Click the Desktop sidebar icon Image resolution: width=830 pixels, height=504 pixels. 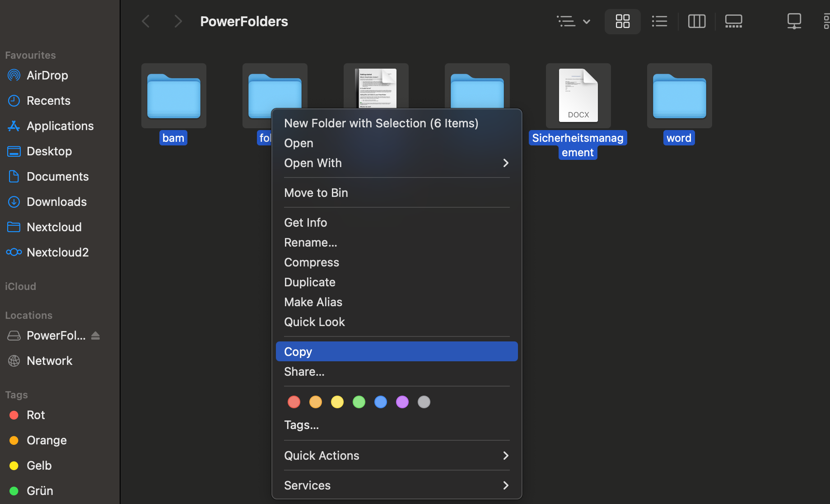click(x=14, y=151)
